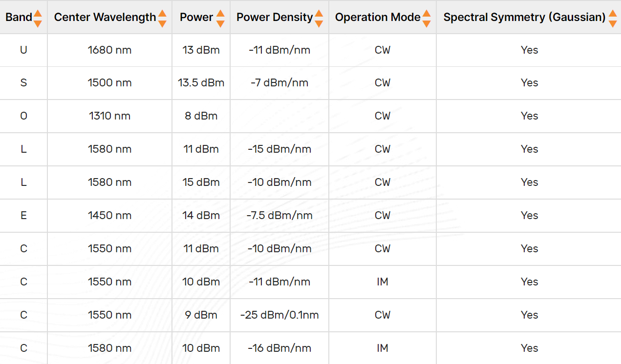621x364 pixels.
Task: Sort Spectral Symmetry descending with down arrow
Action: pyautogui.click(x=613, y=23)
